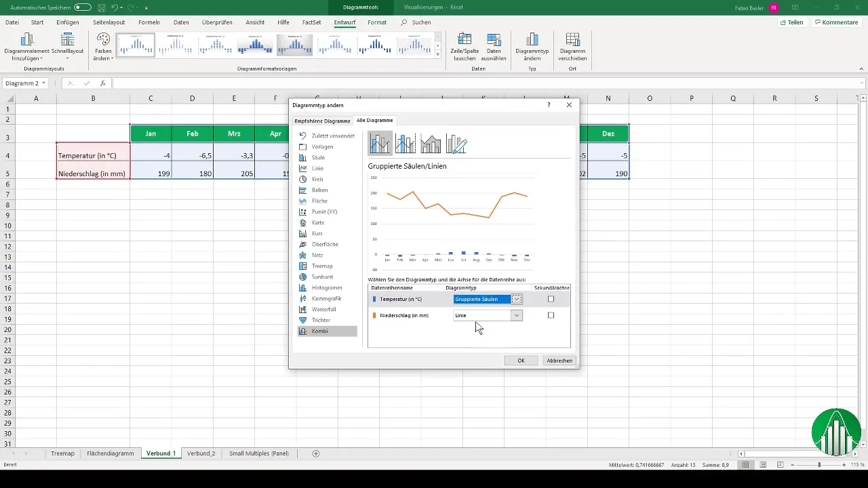Viewport: 868px width, 488px height.
Task: Open chart type dropdown for Niederschlag series
Action: (517, 315)
